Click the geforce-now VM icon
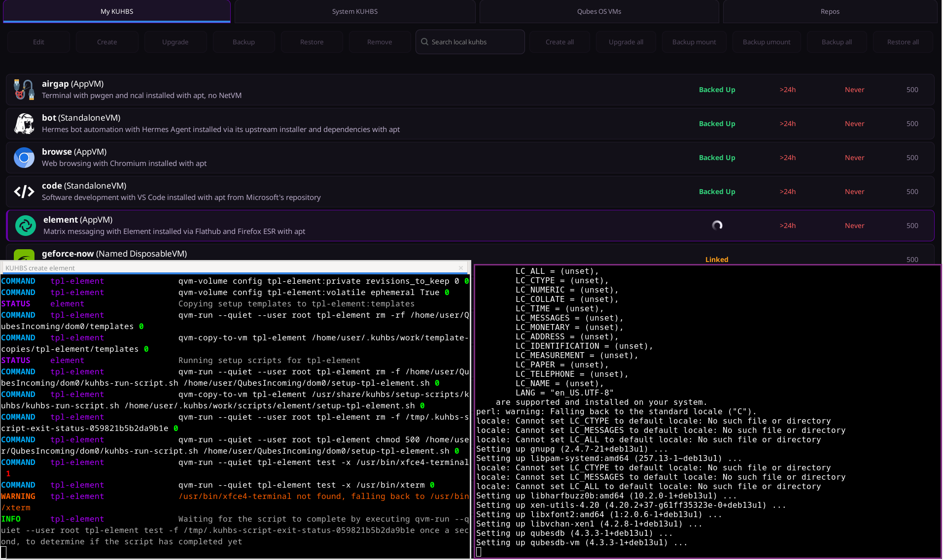This screenshot has width=943, height=560. click(24, 255)
